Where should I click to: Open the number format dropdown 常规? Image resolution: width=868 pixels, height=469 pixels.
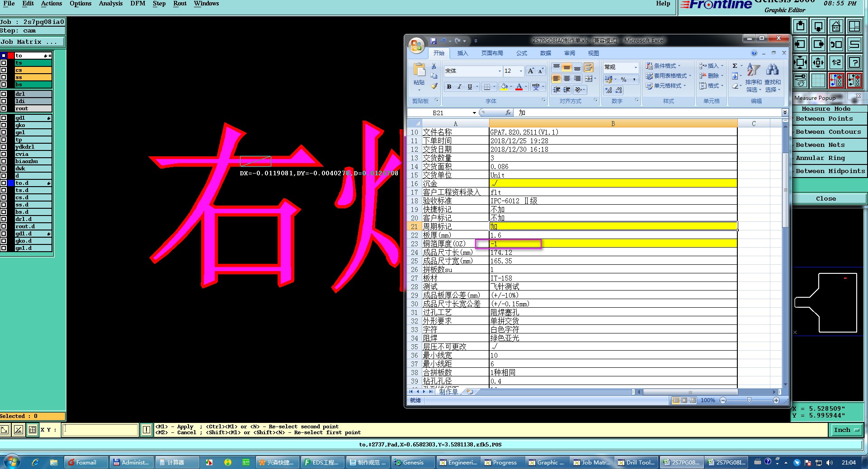[x=636, y=67]
